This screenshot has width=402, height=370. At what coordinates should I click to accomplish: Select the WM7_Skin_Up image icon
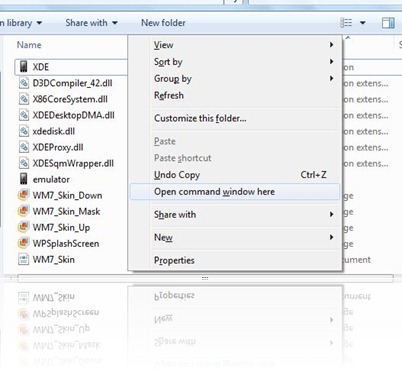pos(23,227)
